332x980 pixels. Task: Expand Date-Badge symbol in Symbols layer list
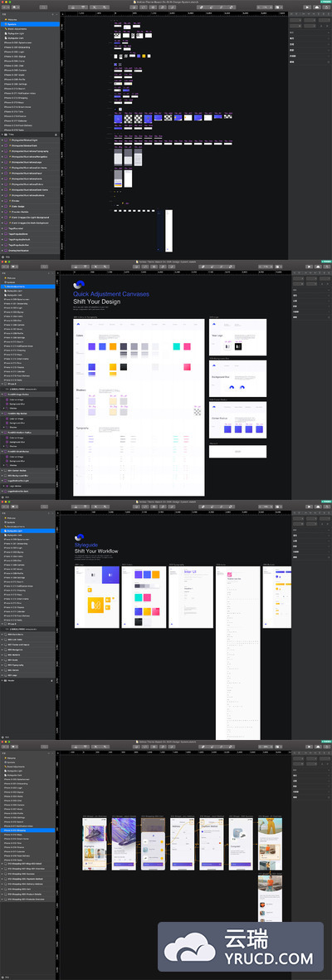(x=2, y=206)
